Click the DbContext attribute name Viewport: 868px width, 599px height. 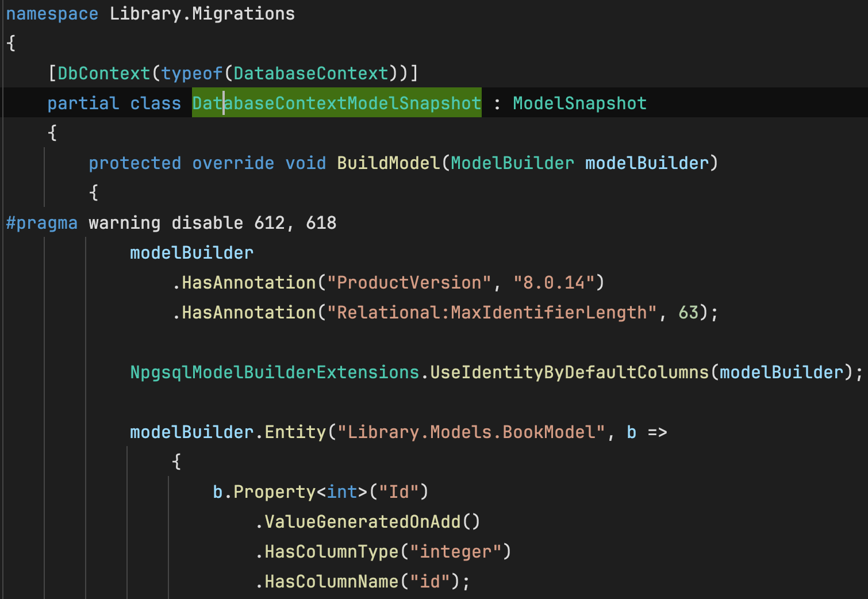point(103,74)
